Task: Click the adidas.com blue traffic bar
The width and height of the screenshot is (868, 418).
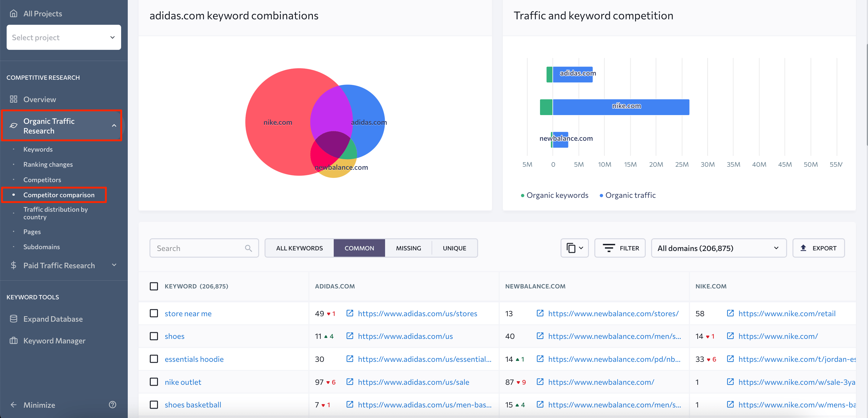Action: 573,75
